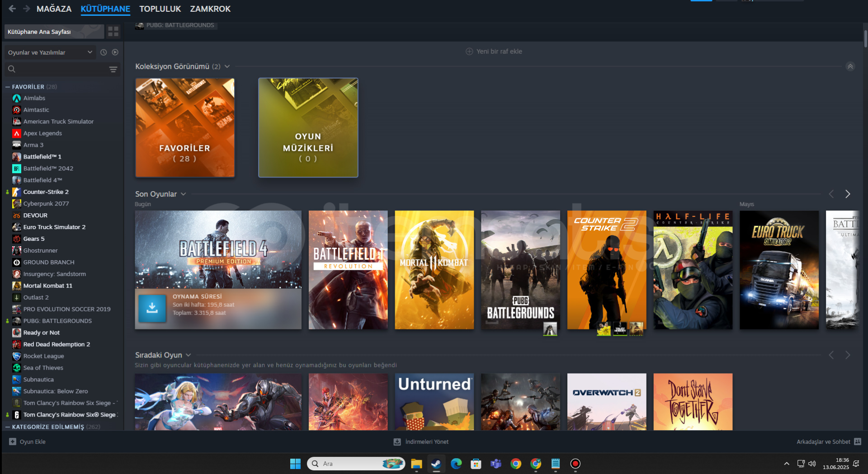Open advanced filter options icon

[x=113, y=69]
